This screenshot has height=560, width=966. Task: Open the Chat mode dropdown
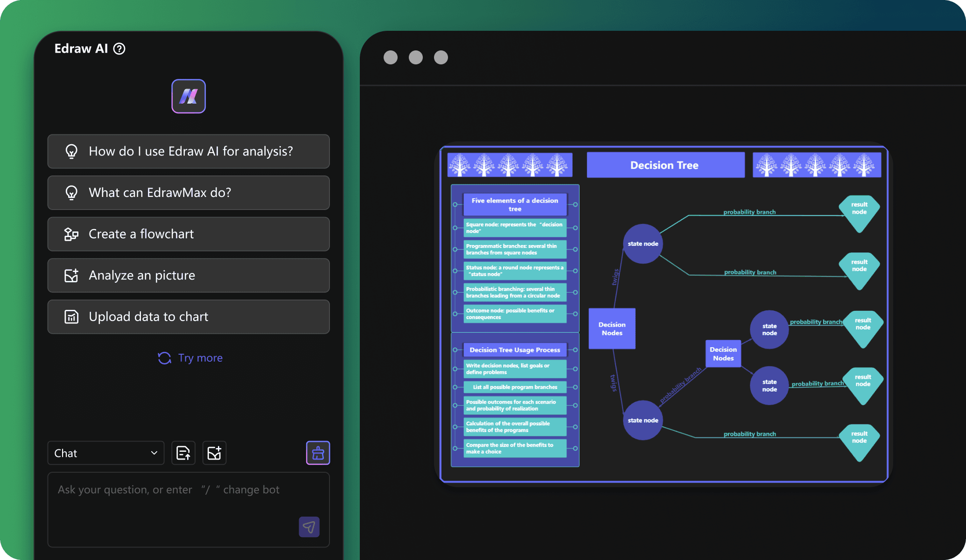point(106,453)
